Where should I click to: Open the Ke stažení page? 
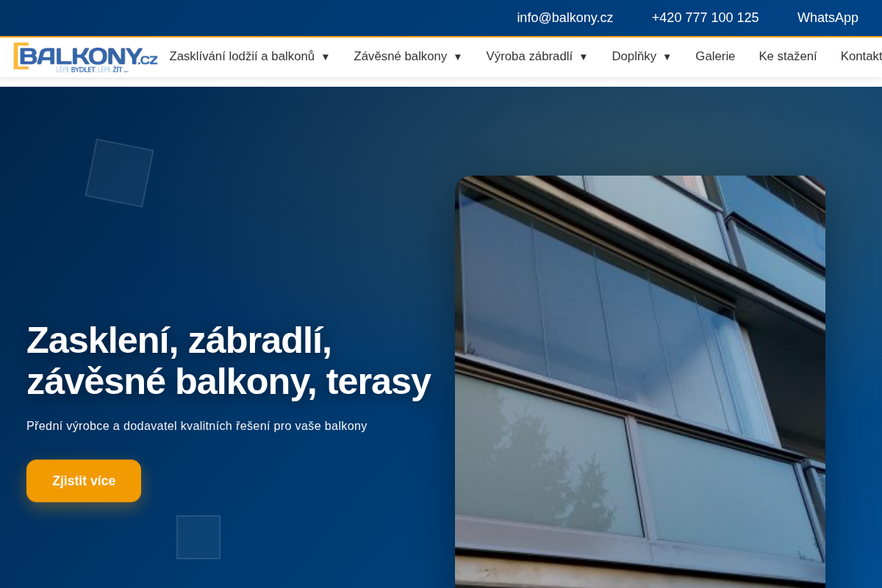click(788, 57)
